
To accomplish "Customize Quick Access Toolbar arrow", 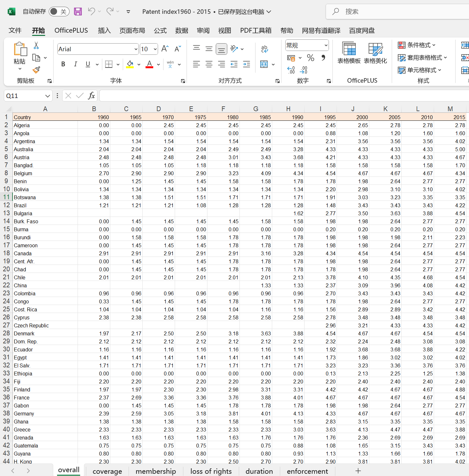I will coord(128,12).
